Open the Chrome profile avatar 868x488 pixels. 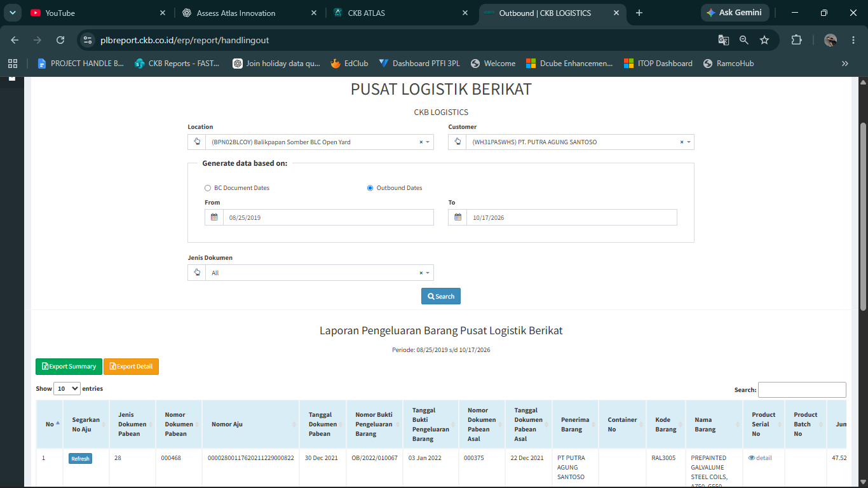[x=831, y=40]
